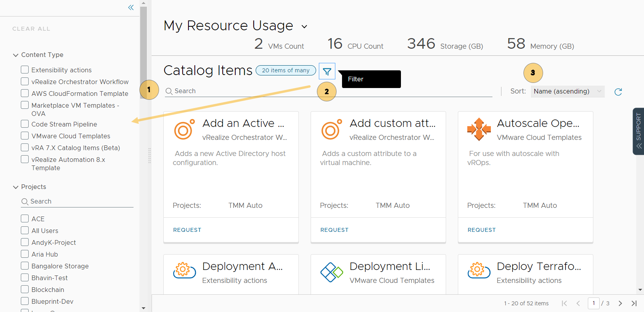This screenshot has height=312, width=644.
Task: Collapse the filter side panel
Action: [x=131, y=7]
